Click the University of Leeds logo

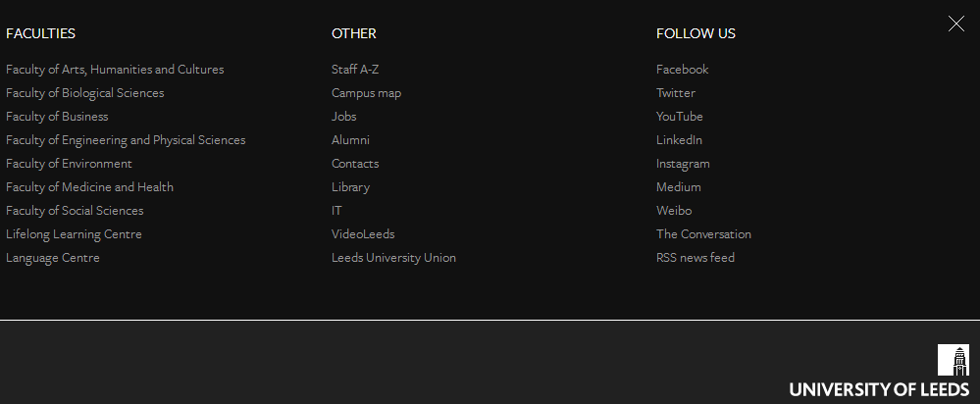pos(879,373)
